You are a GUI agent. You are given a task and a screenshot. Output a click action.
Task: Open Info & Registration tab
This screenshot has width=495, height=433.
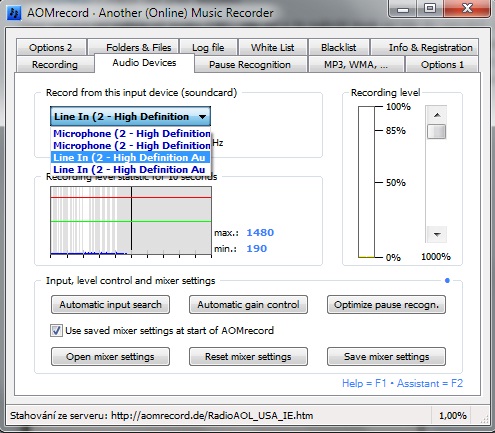tap(425, 47)
